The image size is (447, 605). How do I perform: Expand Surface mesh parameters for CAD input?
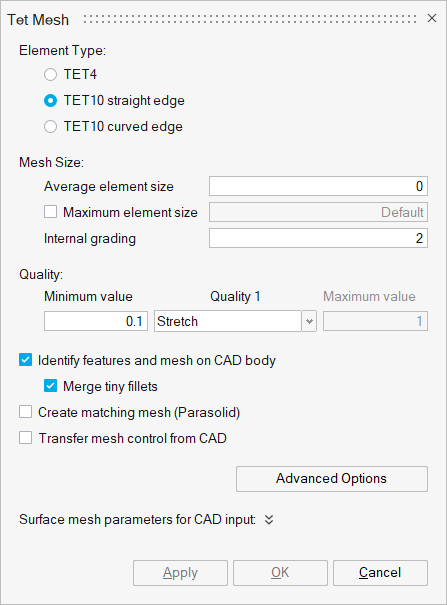tap(269, 520)
